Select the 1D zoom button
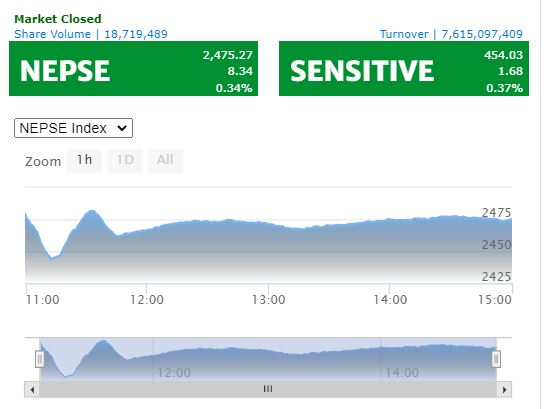Image resolution: width=560 pixels, height=409 pixels. click(x=125, y=160)
